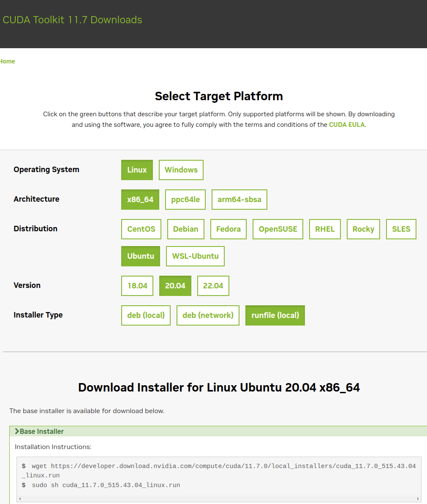Screen dimensions: 427x504
Task: Collapse the Base Installer section
Action: (x=218, y=431)
